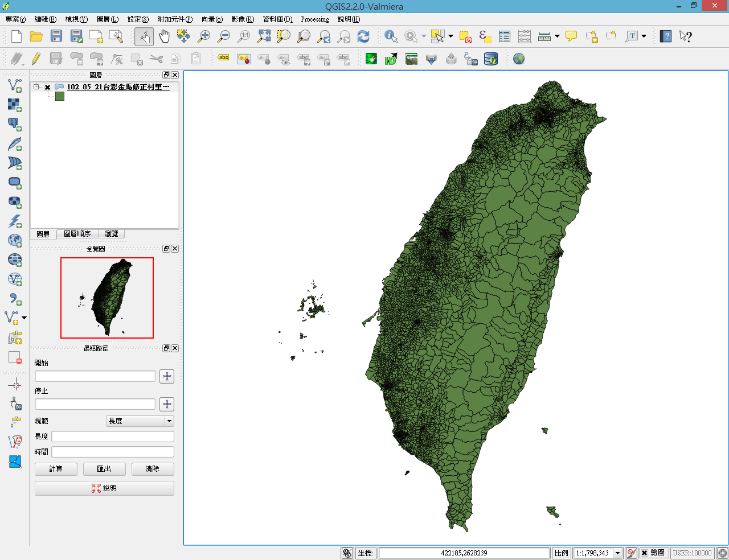Click the Add Vector Layer icon
The height and width of the screenshot is (560, 729).
click(x=15, y=85)
